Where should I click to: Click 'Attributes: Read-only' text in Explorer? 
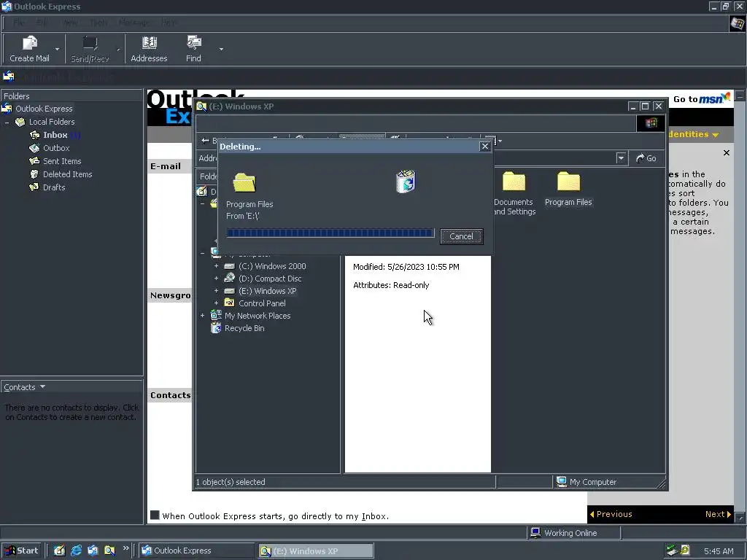391,285
